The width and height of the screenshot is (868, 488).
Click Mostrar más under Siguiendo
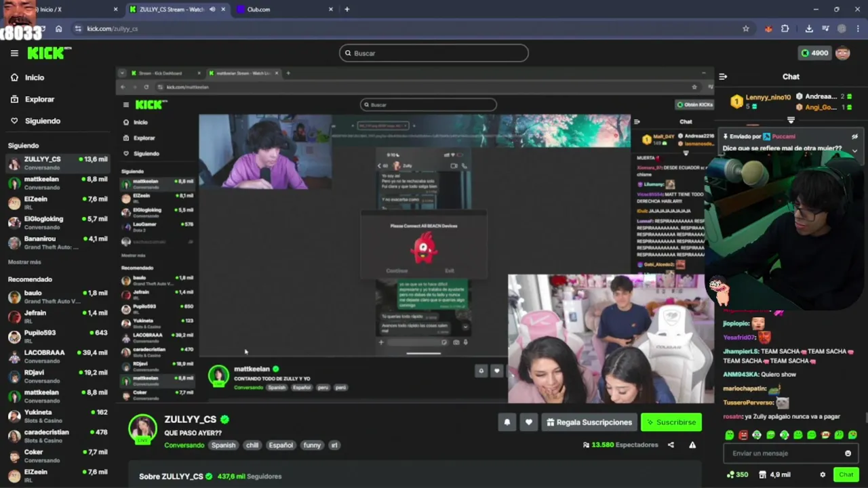(x=24, y=262)
